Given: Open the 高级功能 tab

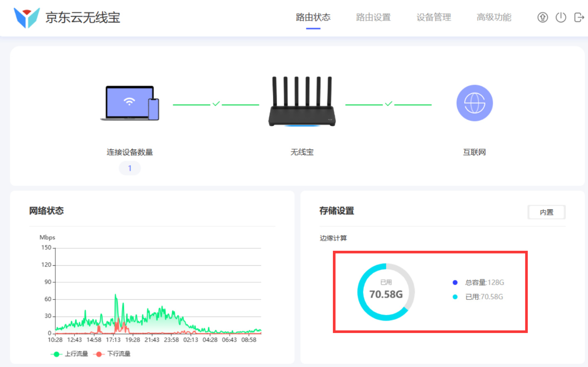Looking at the screenshot, I should coord(494,17).
